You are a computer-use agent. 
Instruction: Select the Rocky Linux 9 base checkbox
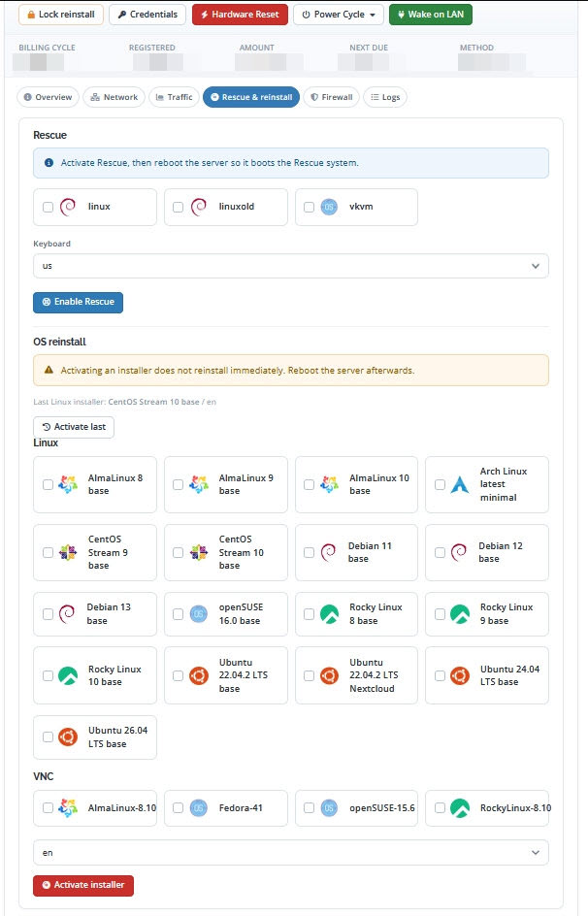pyautogui.click(x=440, y=614)
